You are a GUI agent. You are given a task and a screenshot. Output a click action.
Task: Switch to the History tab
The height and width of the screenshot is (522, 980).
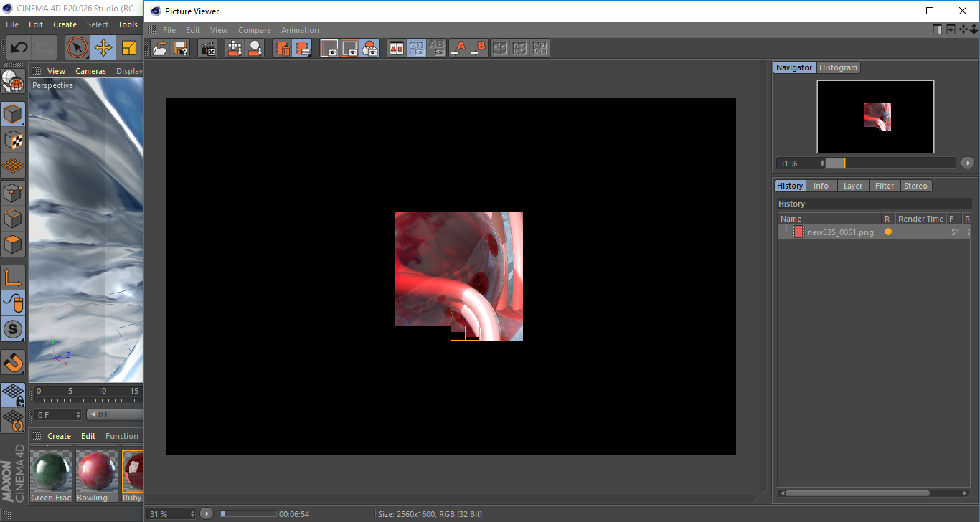[x=790, y=186]
